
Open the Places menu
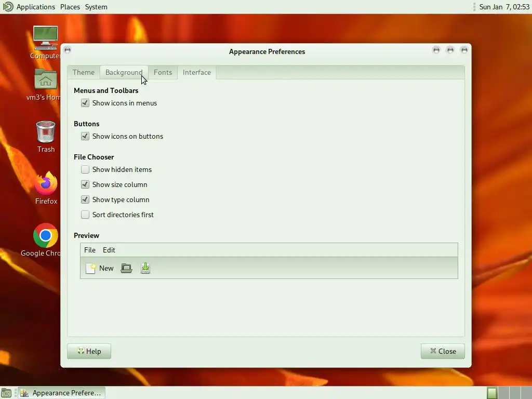[x=70, y=7]
